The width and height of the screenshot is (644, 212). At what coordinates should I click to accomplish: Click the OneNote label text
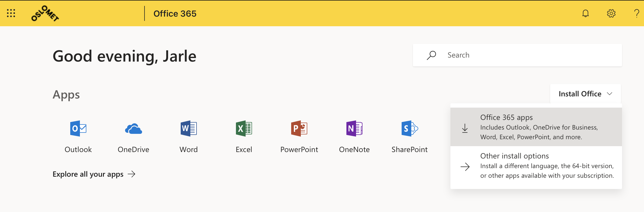[x=354, y=149]
